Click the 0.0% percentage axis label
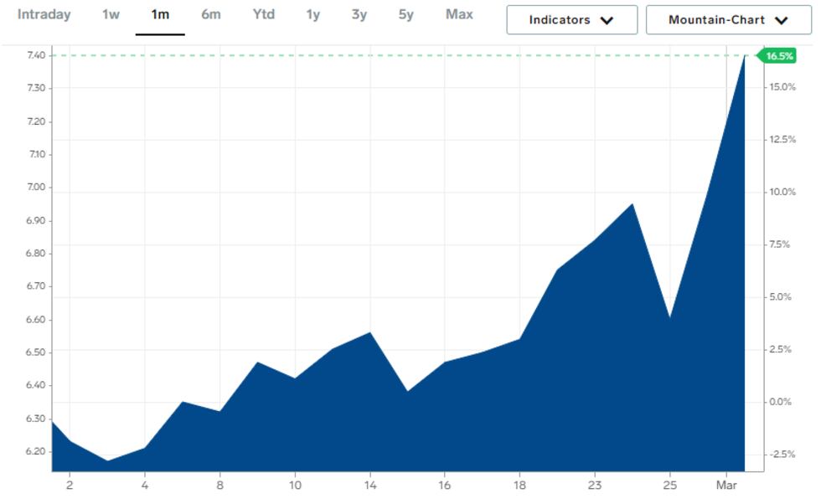Image resolution: width=821 pixels, height=504 pixels. click(x=780, y=402)
